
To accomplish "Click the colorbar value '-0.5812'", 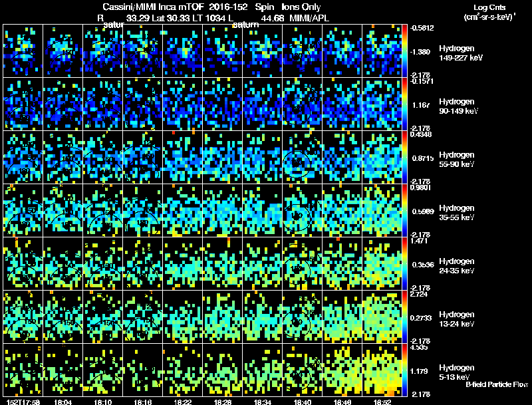I will (x=422, y=28).
